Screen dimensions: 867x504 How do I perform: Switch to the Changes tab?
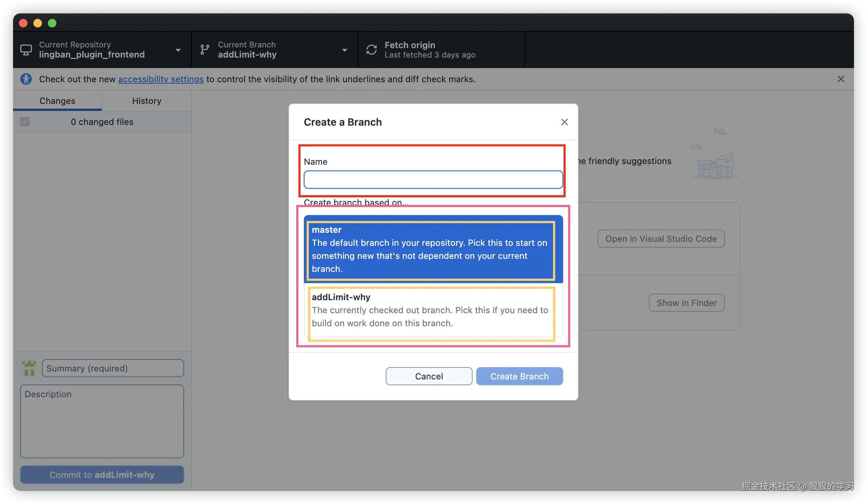click(x=57, y=101)
